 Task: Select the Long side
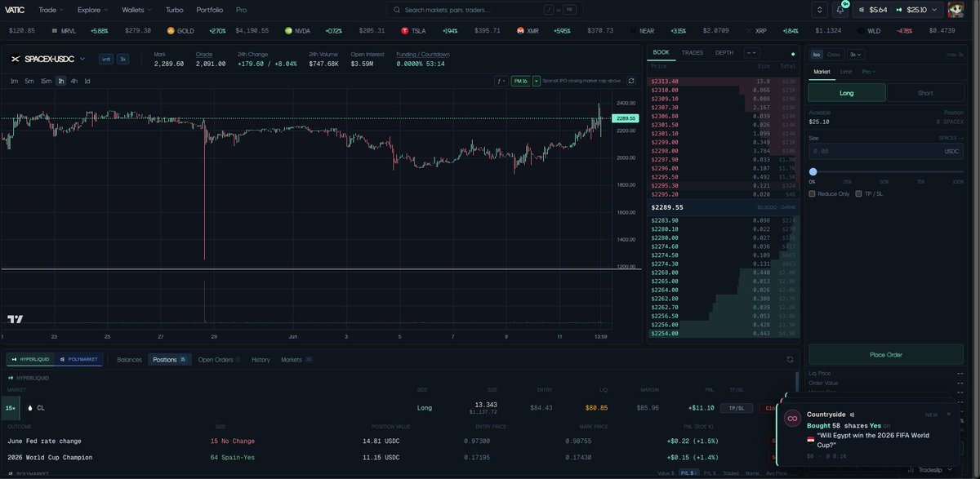pyautogui.click(x=847, y=93)
